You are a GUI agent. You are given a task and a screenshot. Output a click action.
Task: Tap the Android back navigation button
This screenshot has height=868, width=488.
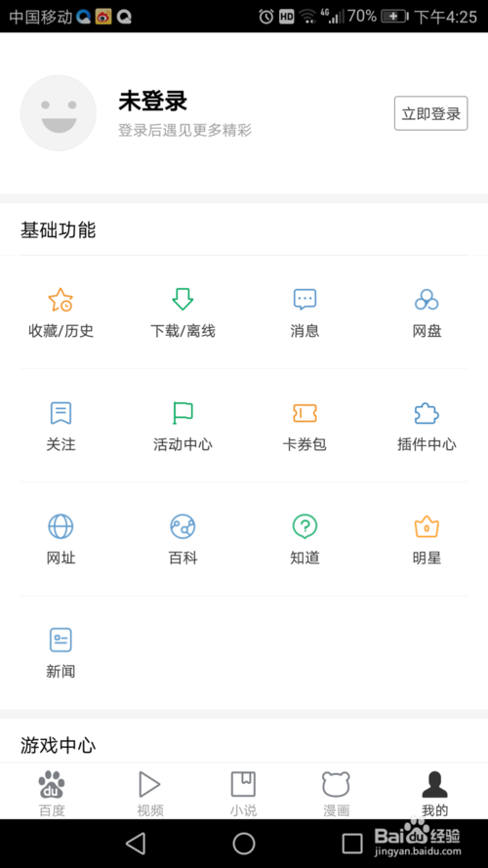click(136, 844)
